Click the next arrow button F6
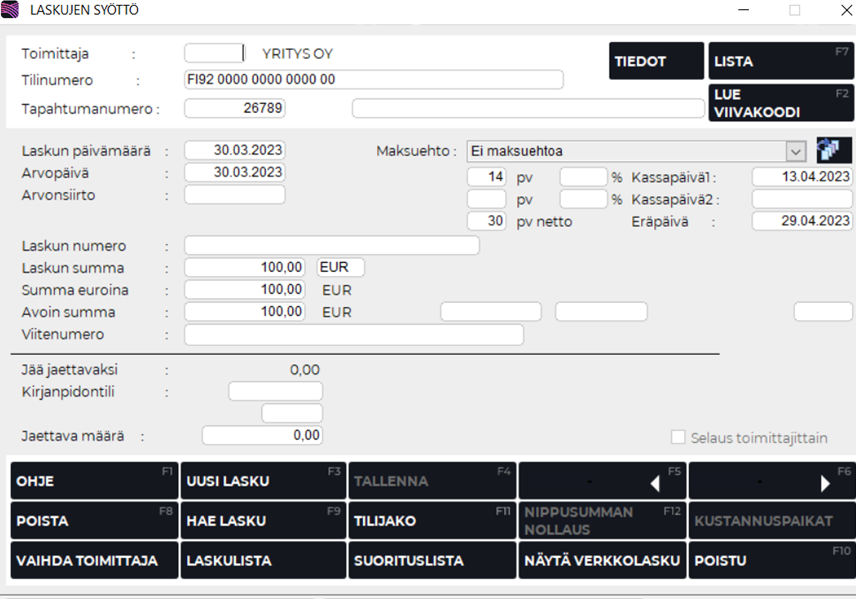The image size is (856, 599). (x=771, y=481)
